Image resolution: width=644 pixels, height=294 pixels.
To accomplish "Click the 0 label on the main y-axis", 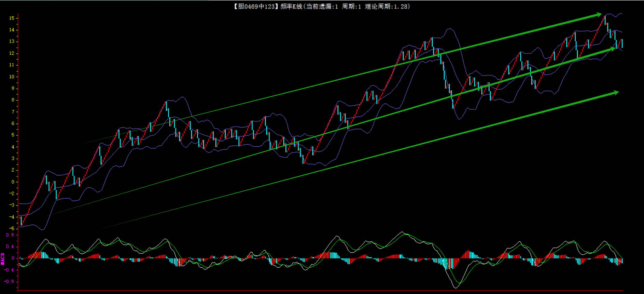I will tap(13, 182).
